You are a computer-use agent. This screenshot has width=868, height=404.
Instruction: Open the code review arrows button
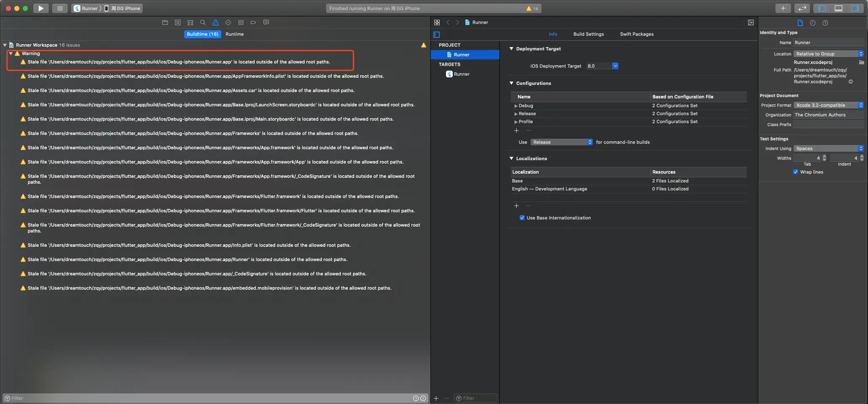point(802,8)
